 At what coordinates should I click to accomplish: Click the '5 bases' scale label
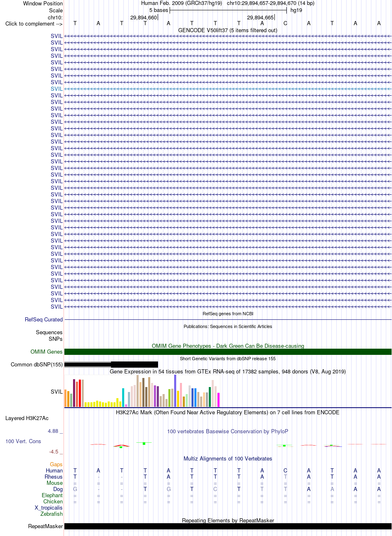tap(159, 10)
